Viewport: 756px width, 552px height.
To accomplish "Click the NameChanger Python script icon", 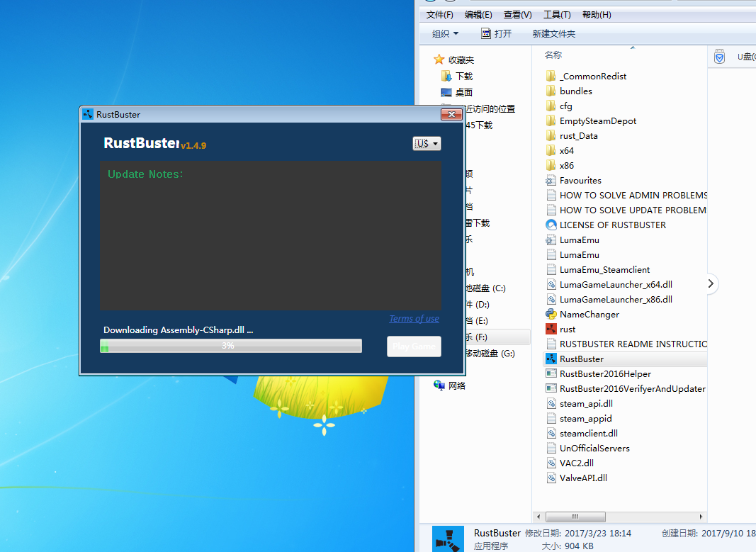I will tap(551, 314).
